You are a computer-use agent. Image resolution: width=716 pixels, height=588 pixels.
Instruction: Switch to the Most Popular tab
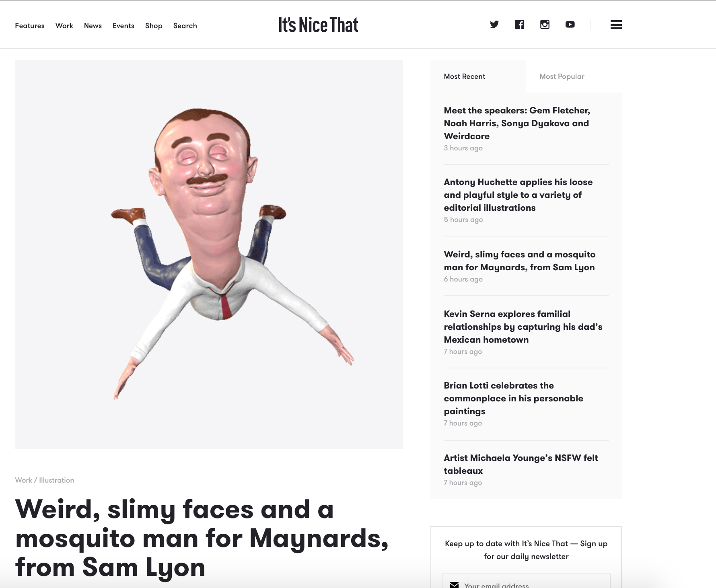tap(562, 76)
